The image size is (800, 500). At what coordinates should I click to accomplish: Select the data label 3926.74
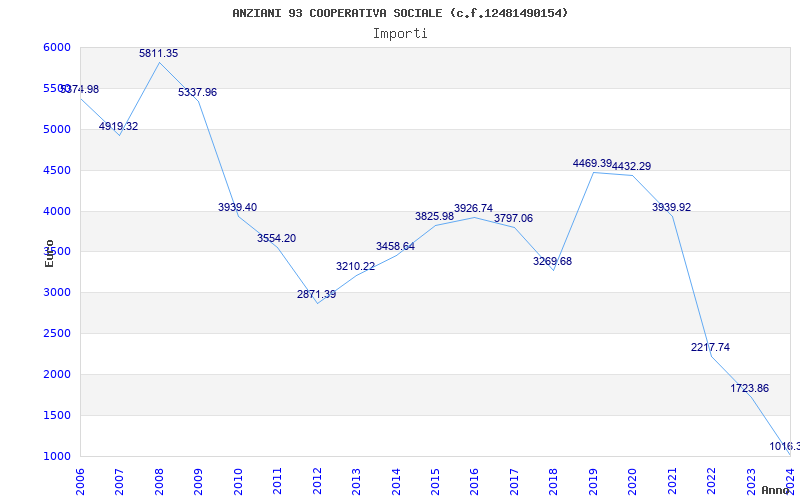pyautogui.click(x=473, y=208)
